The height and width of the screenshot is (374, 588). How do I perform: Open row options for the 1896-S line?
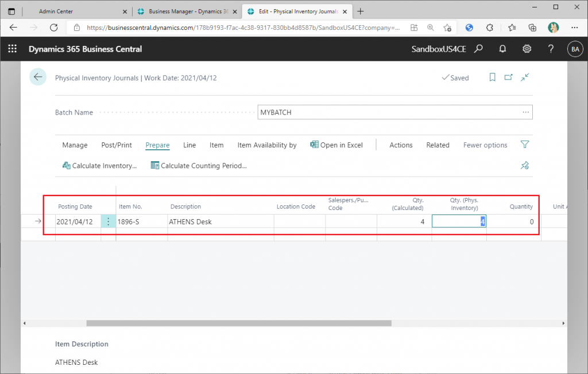tap(108, 221)
